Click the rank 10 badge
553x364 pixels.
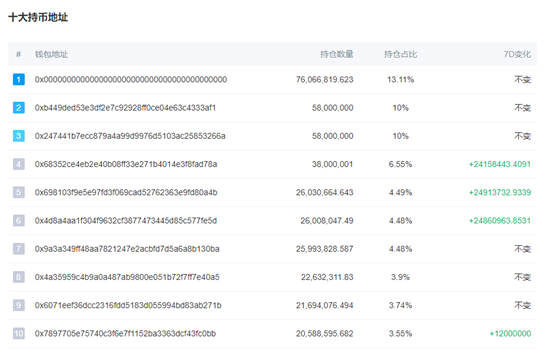(x=19, y=333)
